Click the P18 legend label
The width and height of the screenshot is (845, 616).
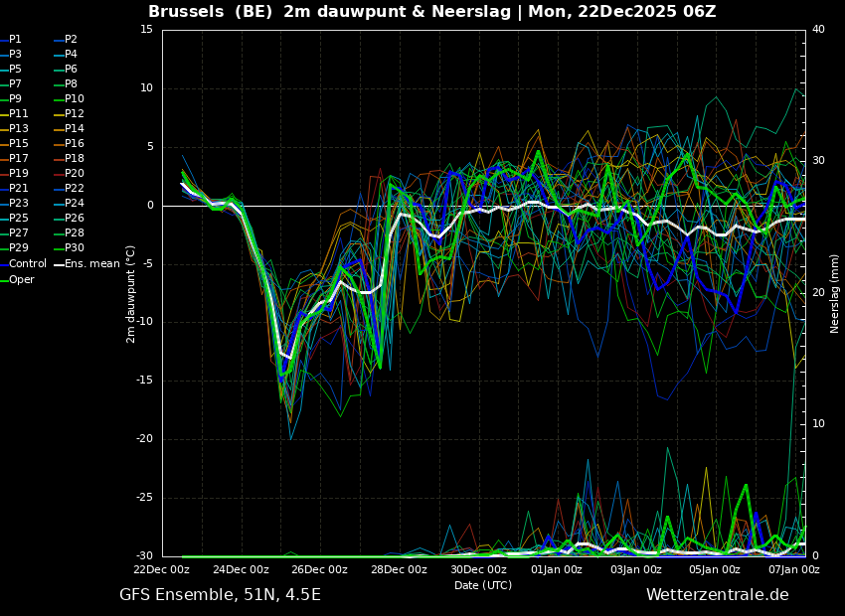70,158
